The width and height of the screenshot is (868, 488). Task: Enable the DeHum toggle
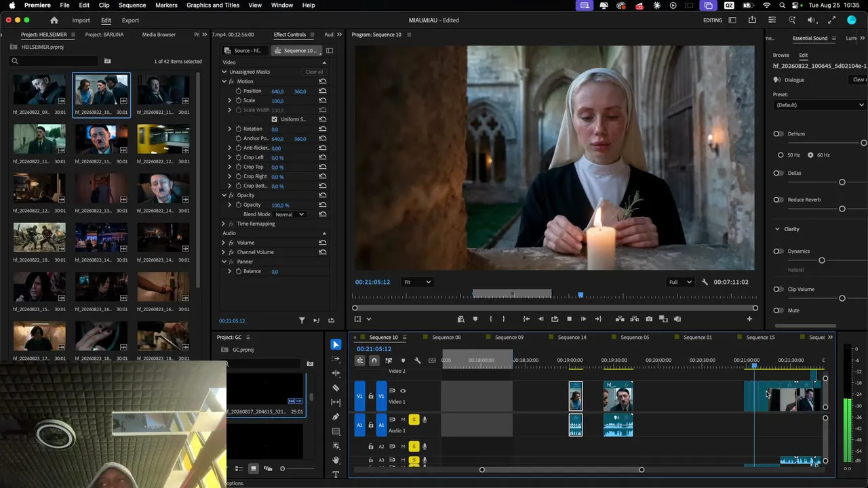pyautogui.click(x=778, y=134)
